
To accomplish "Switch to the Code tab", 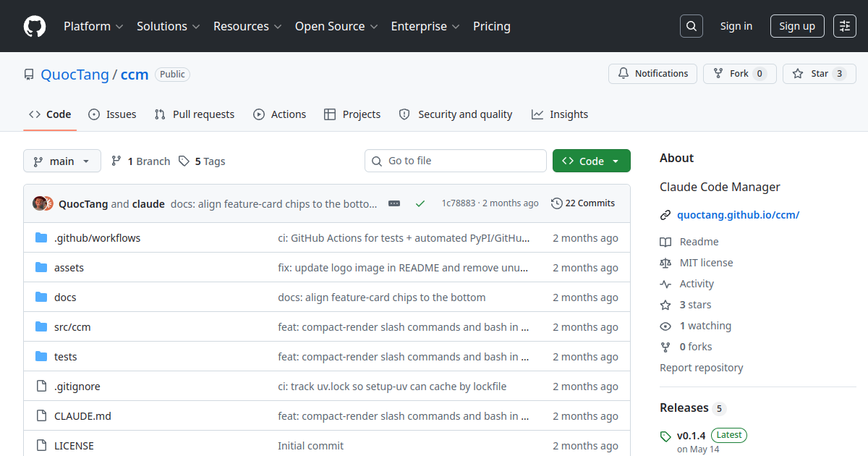I will pyautogui.click(x=50, y=114).
